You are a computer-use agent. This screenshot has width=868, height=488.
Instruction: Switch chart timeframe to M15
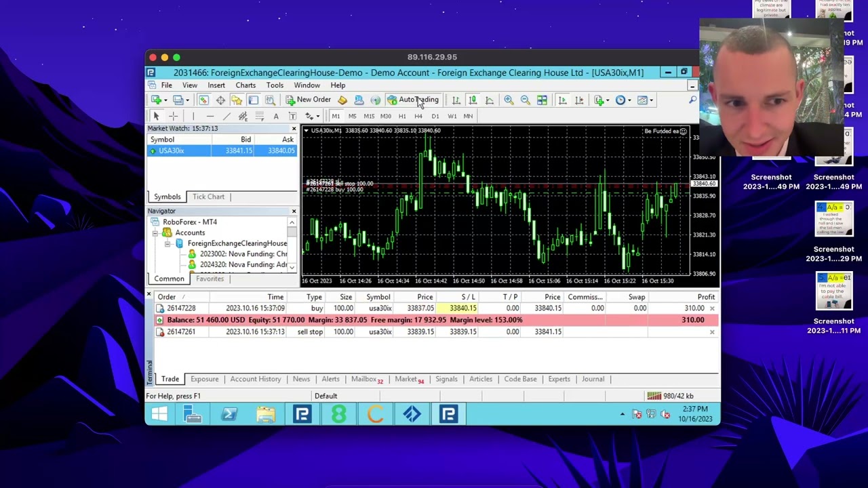(369, 116)
